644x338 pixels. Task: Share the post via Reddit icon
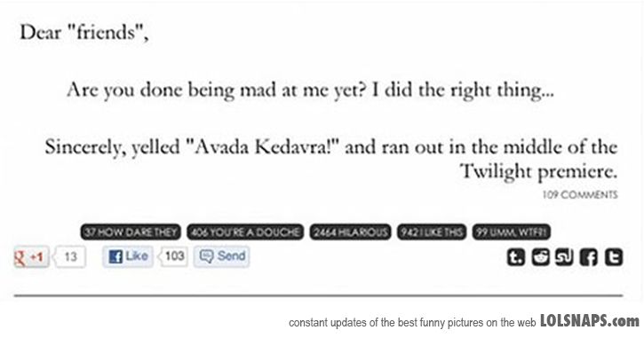[540, 257]
